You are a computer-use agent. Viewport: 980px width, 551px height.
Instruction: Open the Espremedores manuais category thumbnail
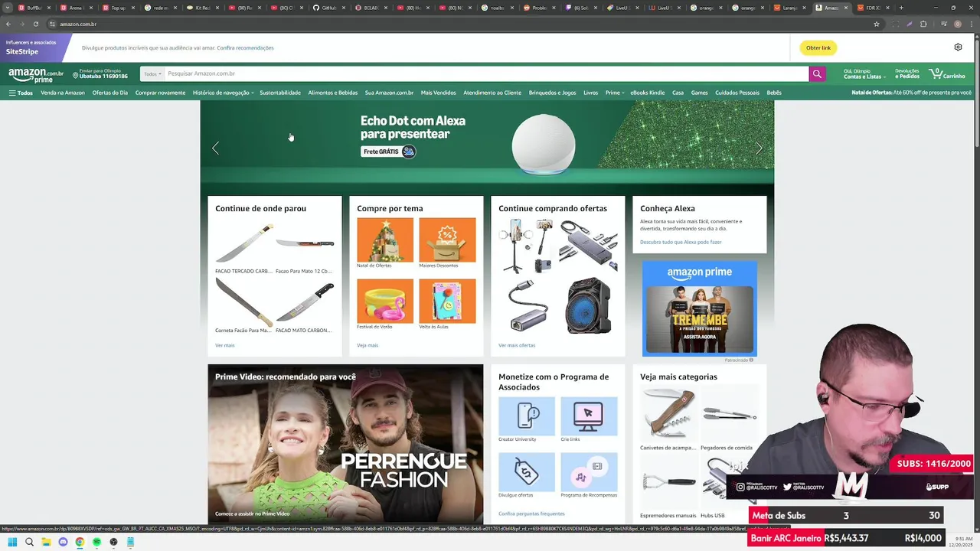[668, 483]
